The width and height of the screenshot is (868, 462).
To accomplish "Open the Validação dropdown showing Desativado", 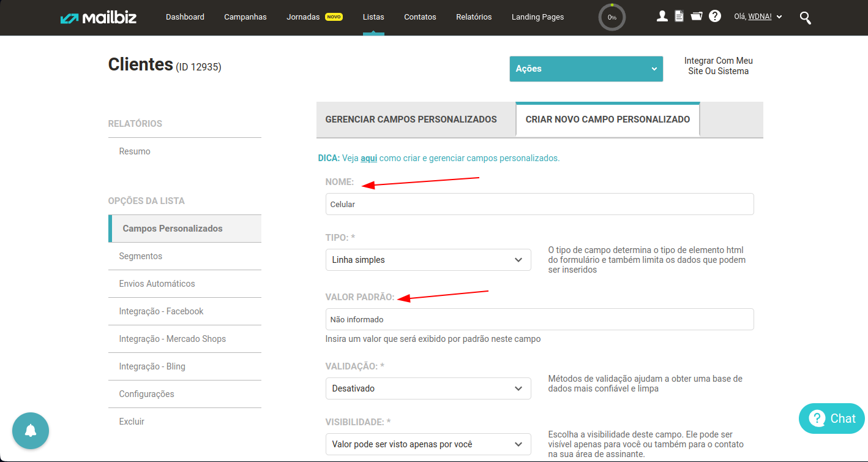I will click(428, 388).
